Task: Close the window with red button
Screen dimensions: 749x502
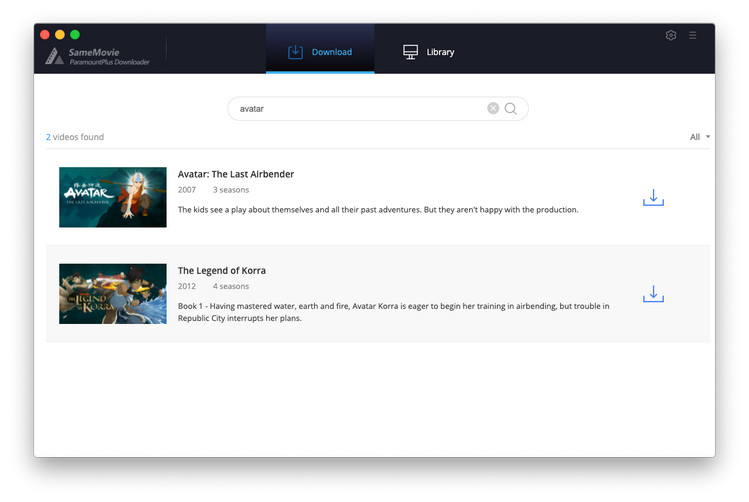Action: tap(45, 34)
